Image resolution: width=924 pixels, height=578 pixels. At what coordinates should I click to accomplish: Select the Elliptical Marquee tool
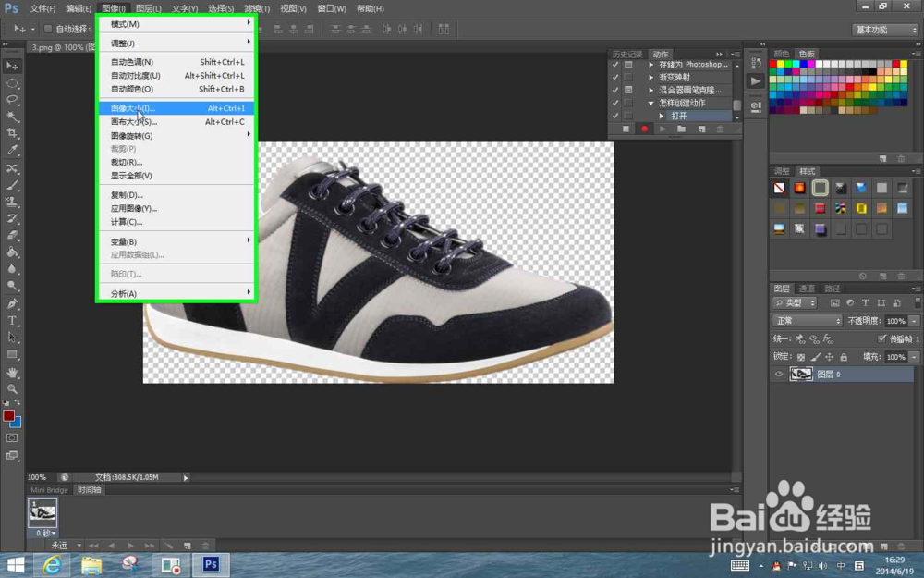pyautogui.click(x=12, y=83)
